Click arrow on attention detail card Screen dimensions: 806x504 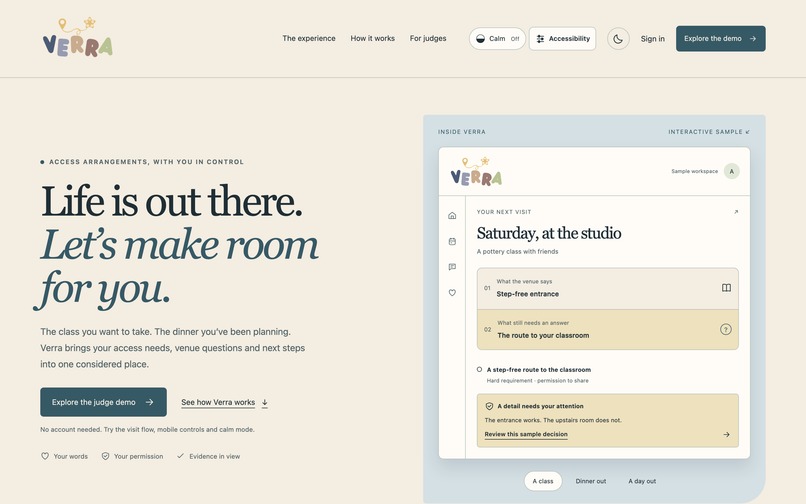(x=726, y=435)
